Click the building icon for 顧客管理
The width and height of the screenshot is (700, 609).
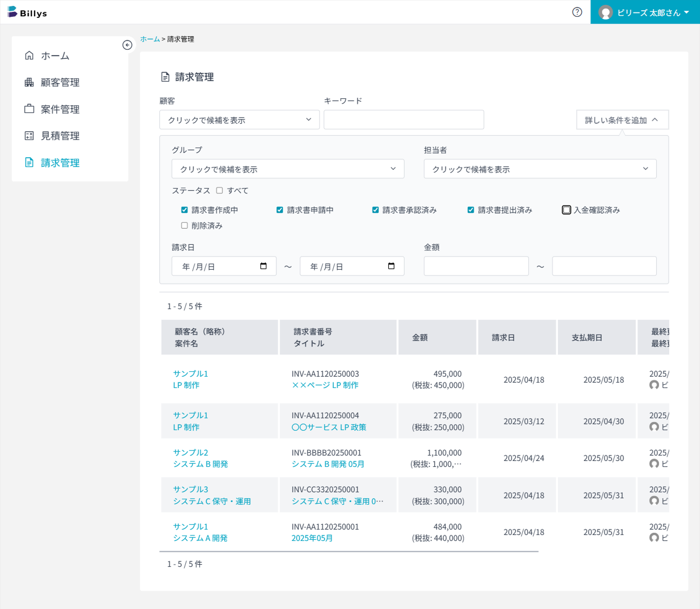pos(29,82)
